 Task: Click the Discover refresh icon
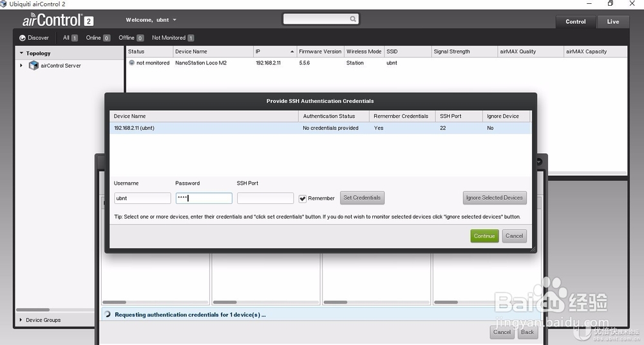(x=22, y=38)
